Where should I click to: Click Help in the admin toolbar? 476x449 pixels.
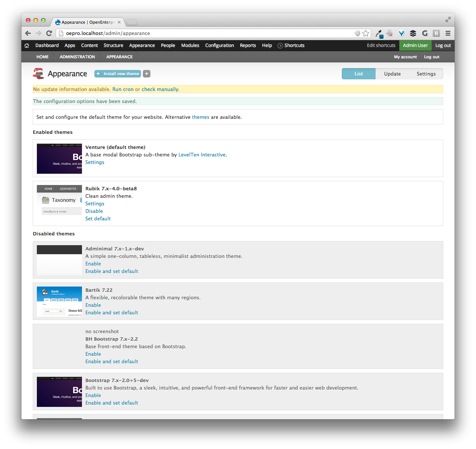pos(267,46)
